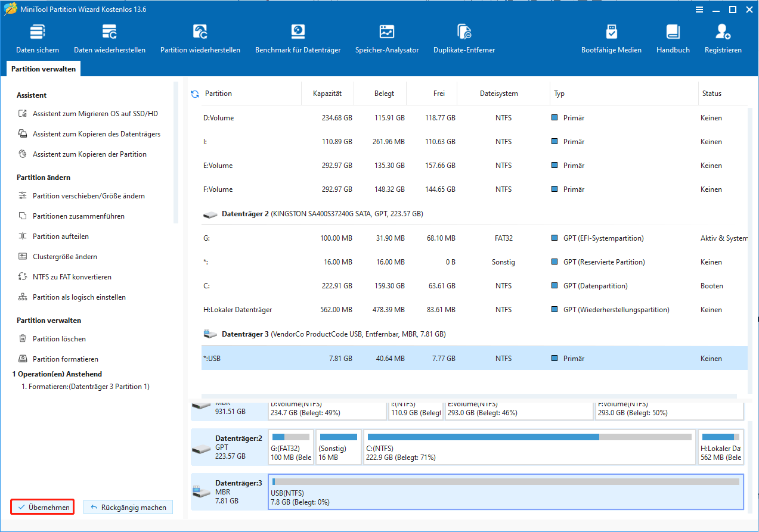759x532 pixels.
Task: Launch the Duplikate-Entferner tool
Action: pos(464,39)
